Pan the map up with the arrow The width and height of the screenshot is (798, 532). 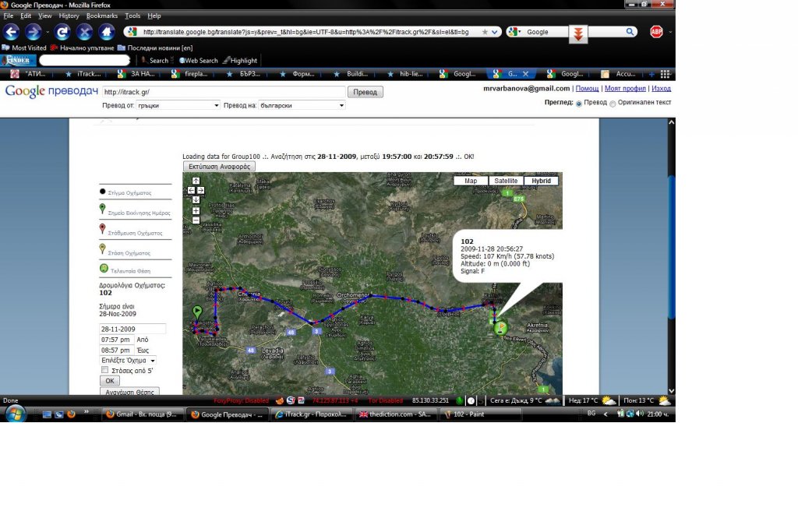tap(196, 181)
